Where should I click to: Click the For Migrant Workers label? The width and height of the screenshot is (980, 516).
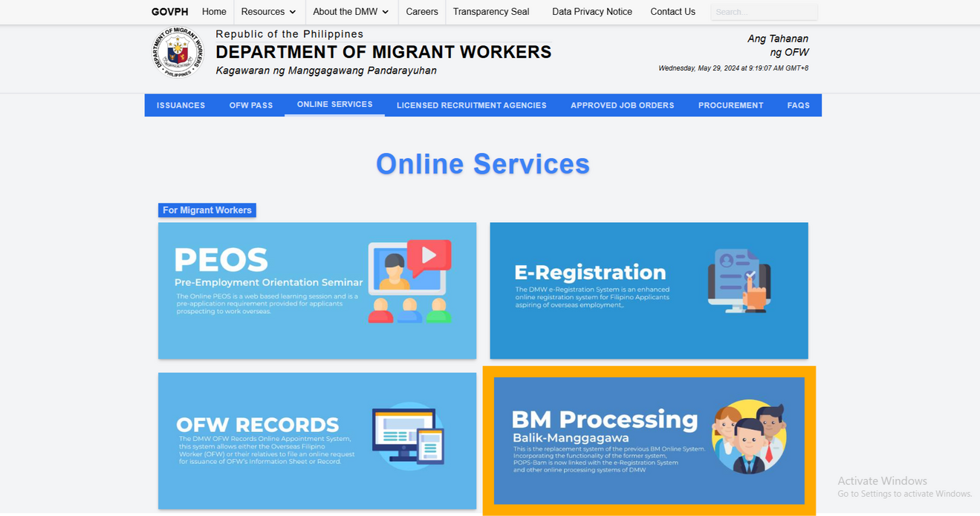tap(207, 210)
